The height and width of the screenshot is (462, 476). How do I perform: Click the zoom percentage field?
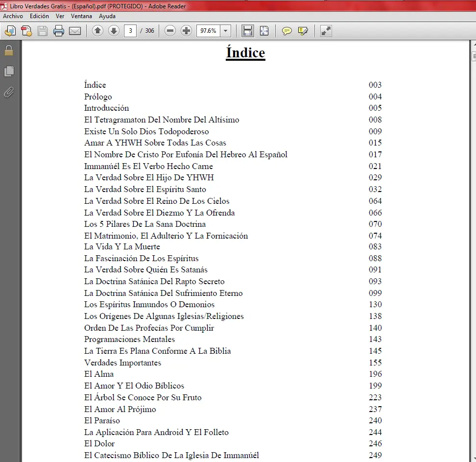tap(208, 31)
